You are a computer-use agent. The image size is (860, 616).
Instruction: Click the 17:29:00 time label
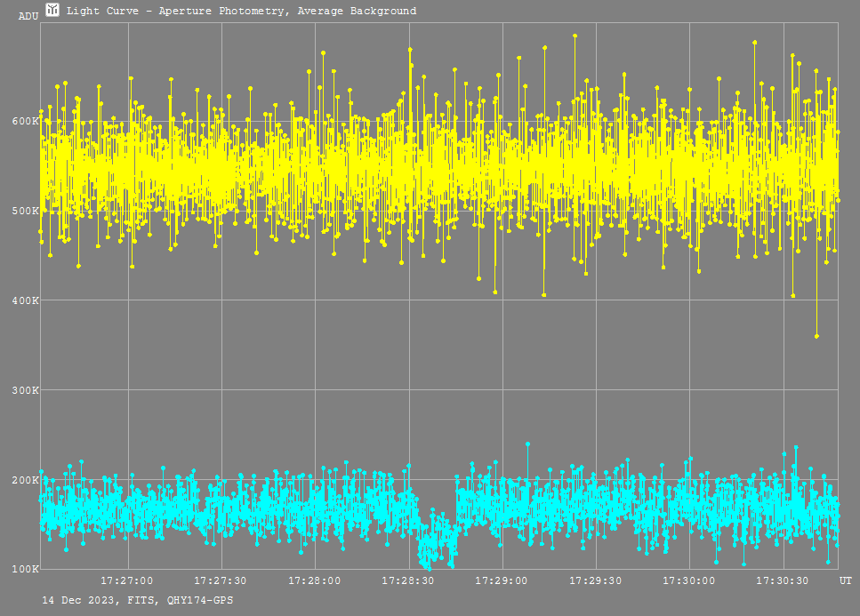pyautogui.click(x=502, y=581)
